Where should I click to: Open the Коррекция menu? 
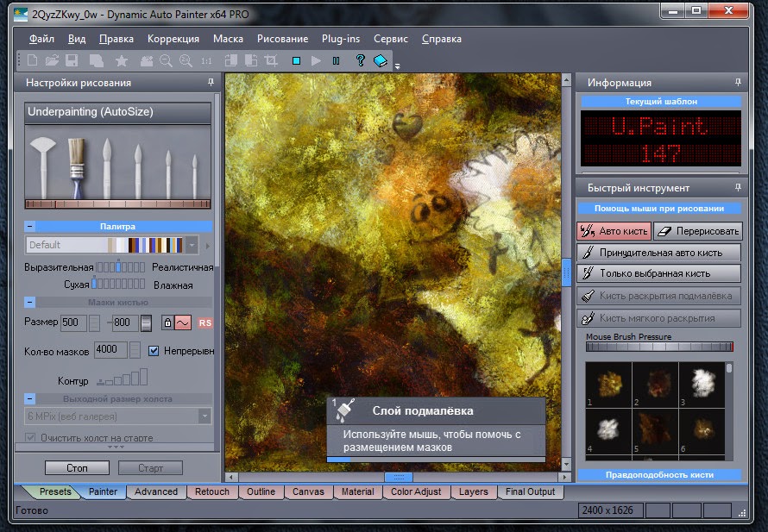[173, 39]
